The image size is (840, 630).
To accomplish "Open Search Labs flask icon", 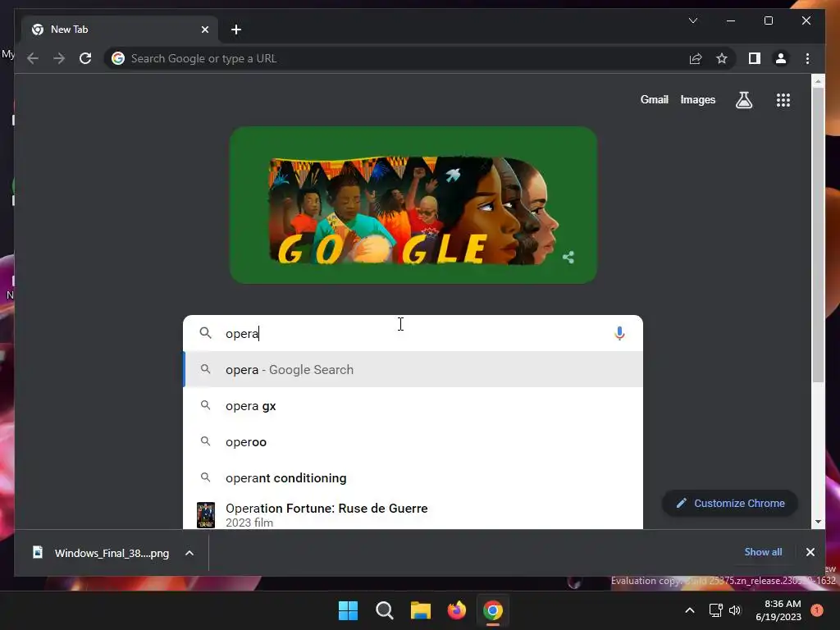I will (743, 99).
